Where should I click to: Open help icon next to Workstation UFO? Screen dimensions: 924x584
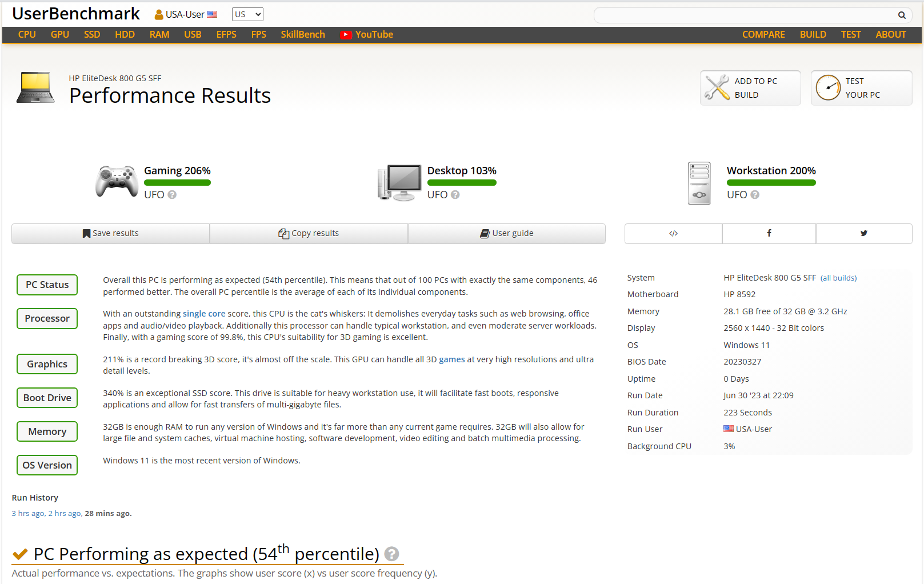coord(755,195)
